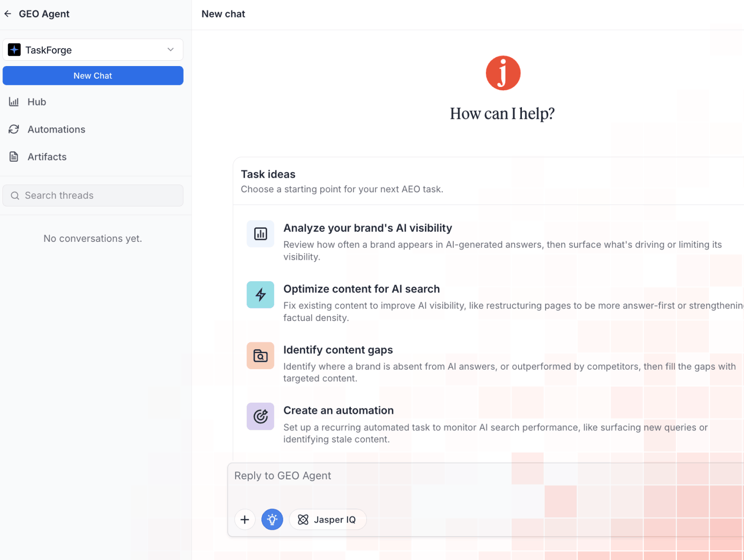The image size is (744, 560).
Task: Click the 'New chat' page title
Action: 224,14
